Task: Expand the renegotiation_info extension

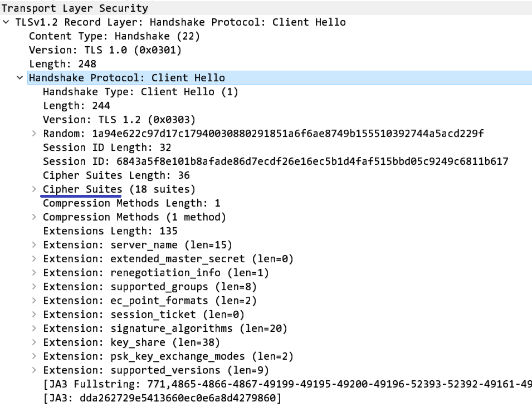Action: (x=34, y=273)
